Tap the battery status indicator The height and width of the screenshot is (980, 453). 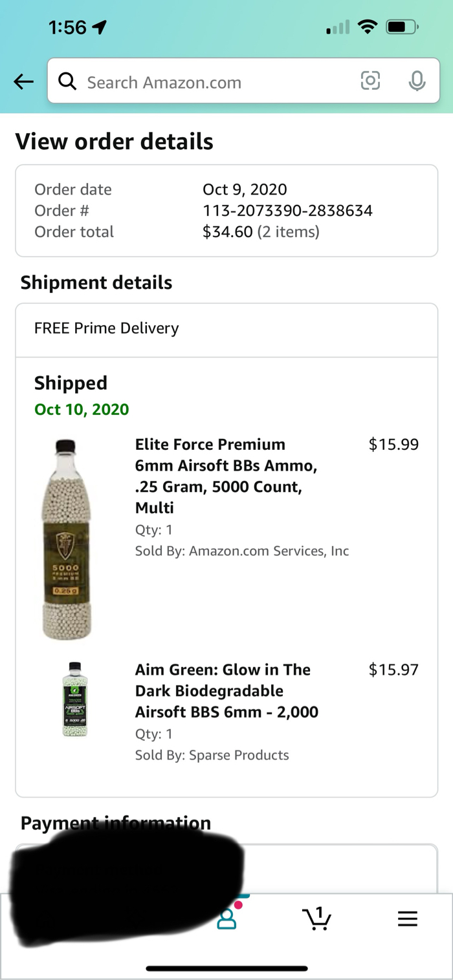point(402,27)
